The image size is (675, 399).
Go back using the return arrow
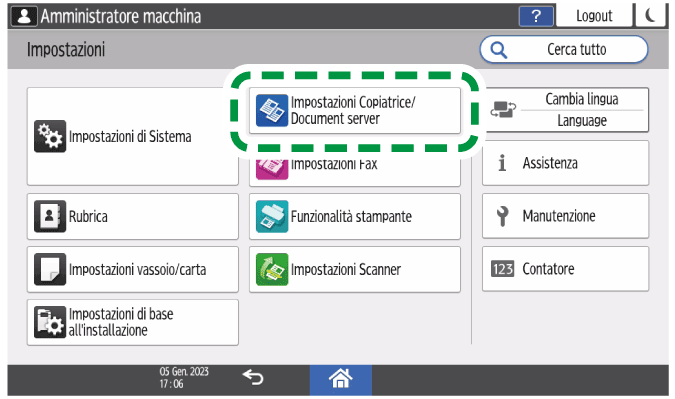253,378
